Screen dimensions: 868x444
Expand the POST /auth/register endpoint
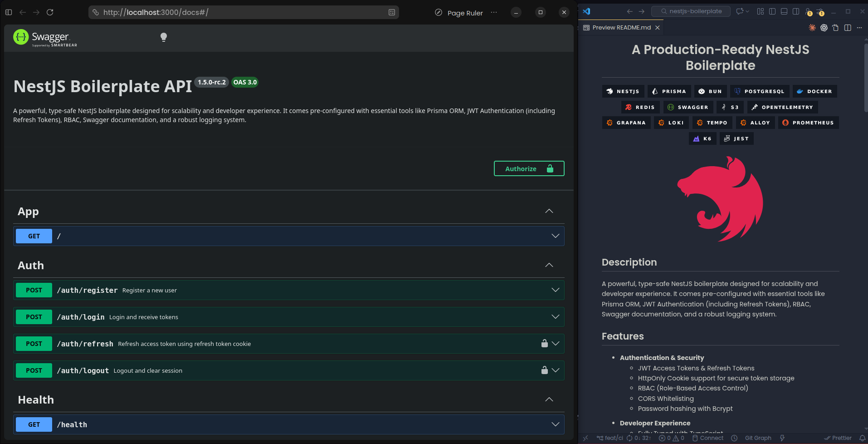[x=555, y=290]
